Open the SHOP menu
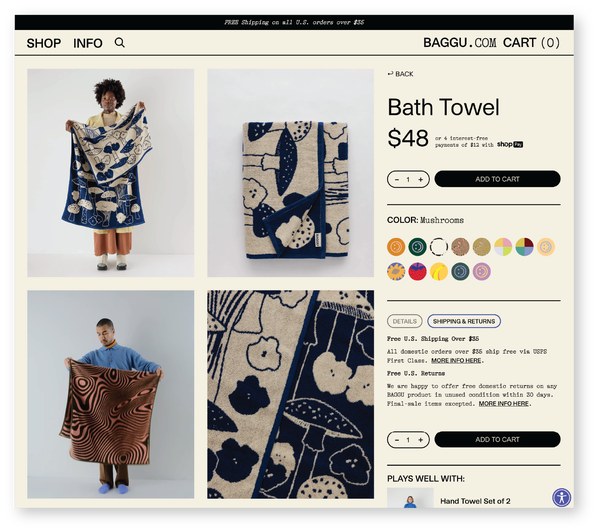Image resolution: width=598 pixels, height=532 pixels. (44, 43)
